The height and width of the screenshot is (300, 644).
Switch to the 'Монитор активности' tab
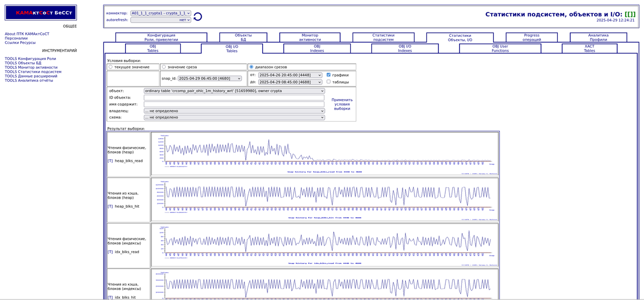(310, 37)
